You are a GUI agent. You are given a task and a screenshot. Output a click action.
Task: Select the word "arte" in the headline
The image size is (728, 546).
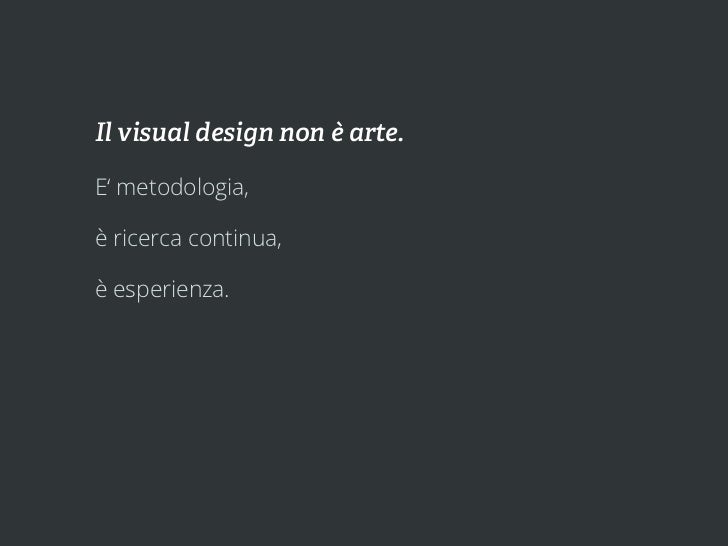373,134
